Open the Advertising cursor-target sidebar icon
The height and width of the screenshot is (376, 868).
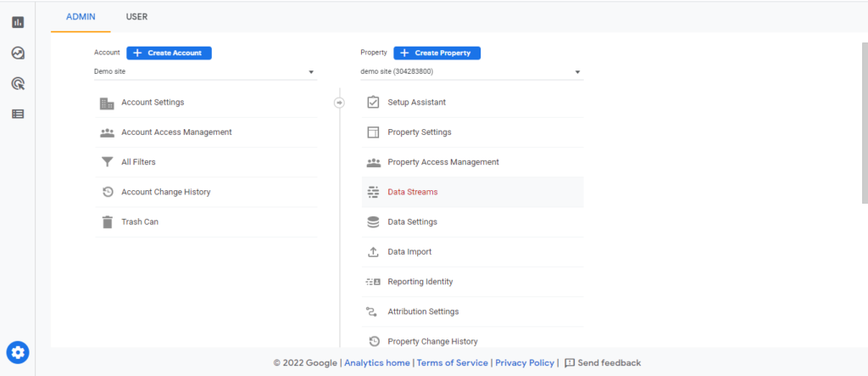pos(18,84)
